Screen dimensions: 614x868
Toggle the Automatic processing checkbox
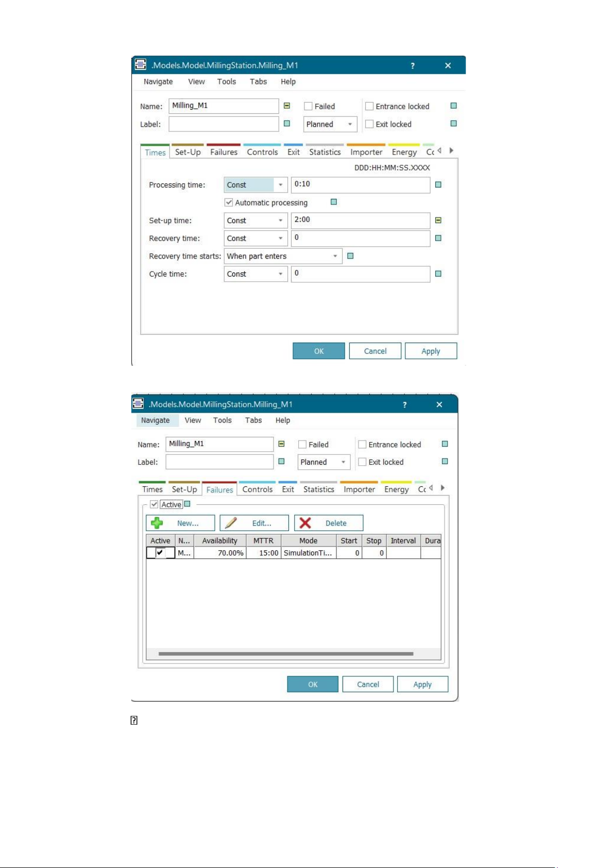[229, 202]
